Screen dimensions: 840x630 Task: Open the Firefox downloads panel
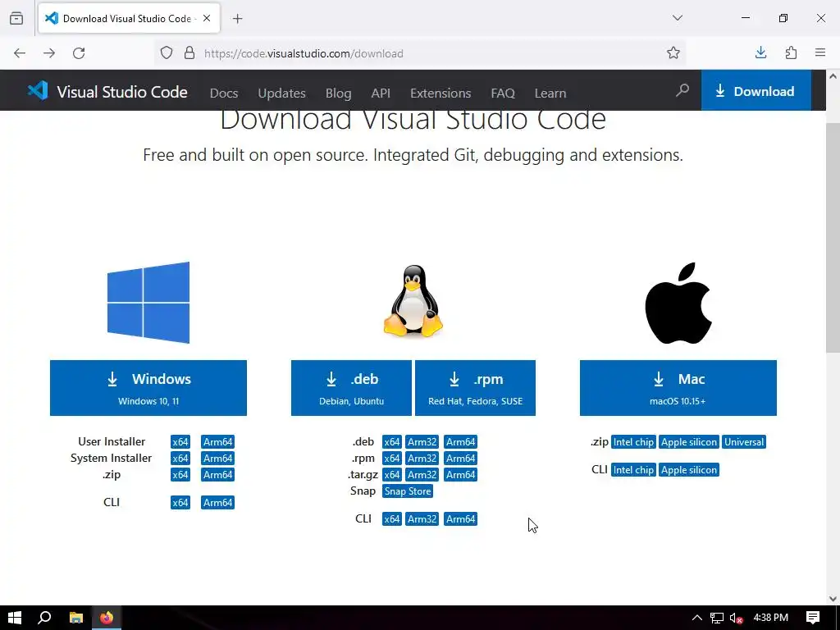pyautogui.click(x=760, y=52)
